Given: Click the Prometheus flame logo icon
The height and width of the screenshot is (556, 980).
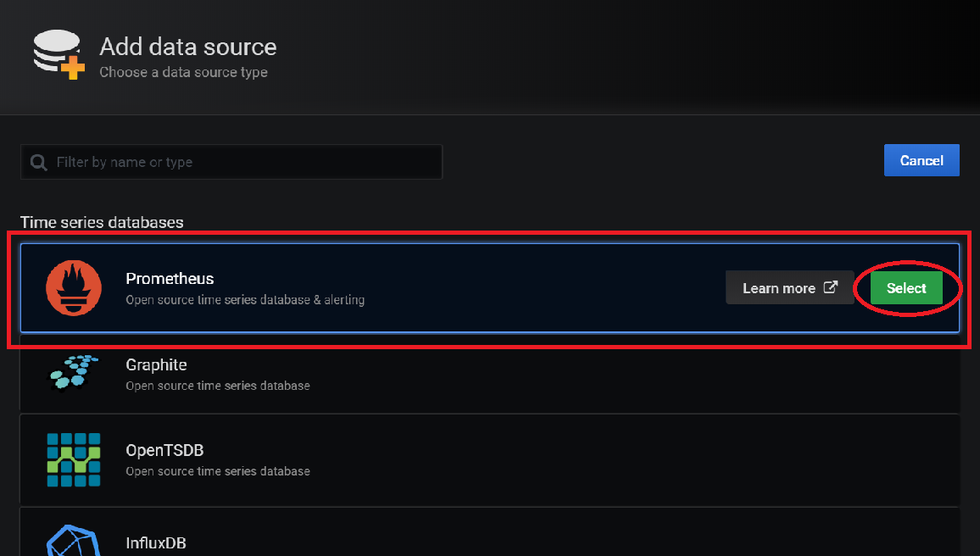Looking at the screenshot, I should click(x=74, y=288).
